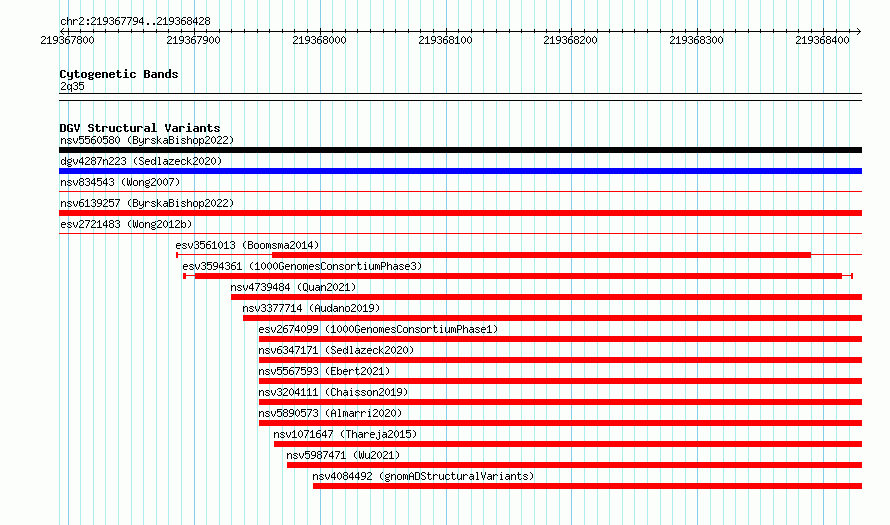Click the nsv5560580 (ByrskaBishop2022) label
Screen dimensions: 890x525
point(147,140)
